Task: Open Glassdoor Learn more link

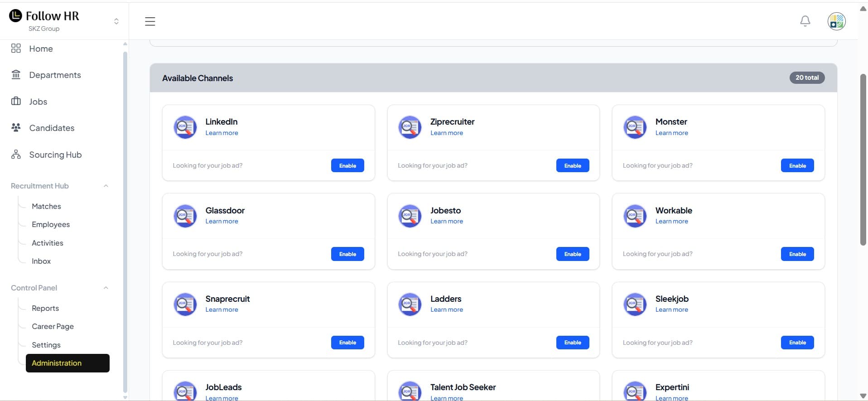Action: pos(222,221)
